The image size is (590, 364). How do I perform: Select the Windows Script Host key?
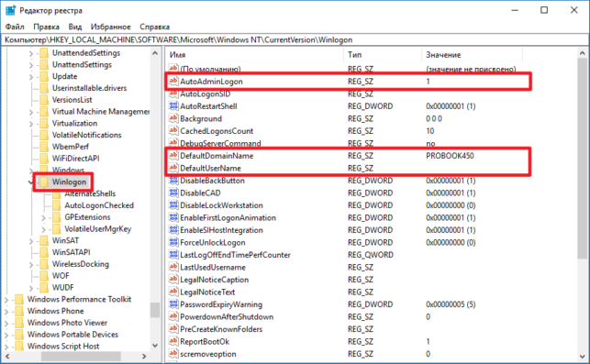[x=63, y=347]
